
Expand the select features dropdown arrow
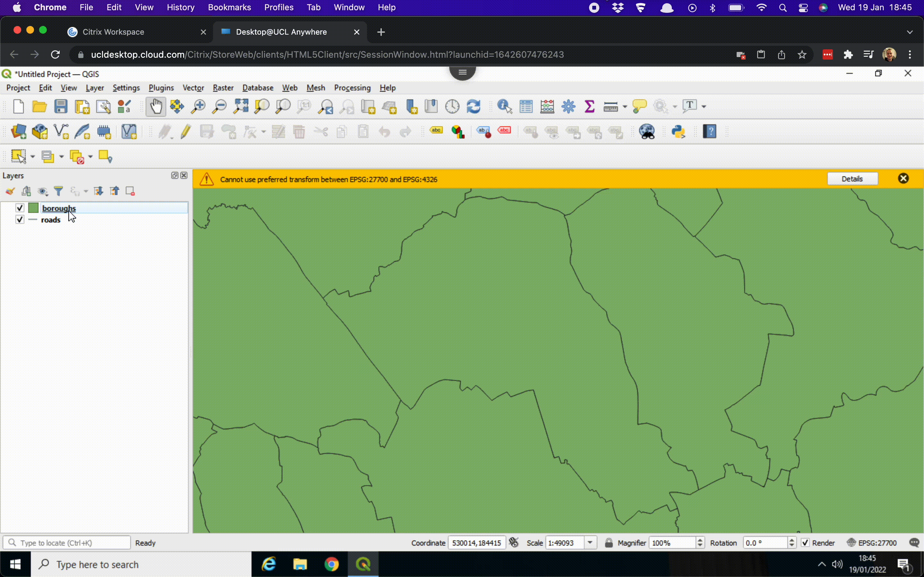click(x=32, y=156)
